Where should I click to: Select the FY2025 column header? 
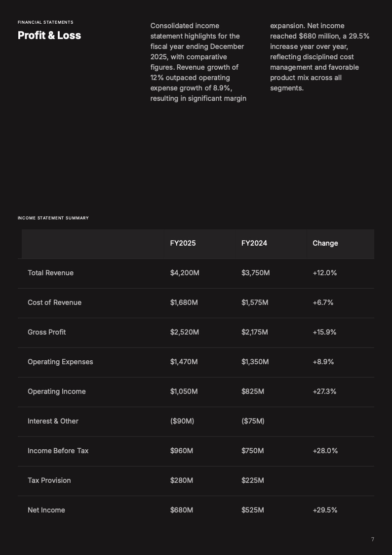[x=183, y=243]
